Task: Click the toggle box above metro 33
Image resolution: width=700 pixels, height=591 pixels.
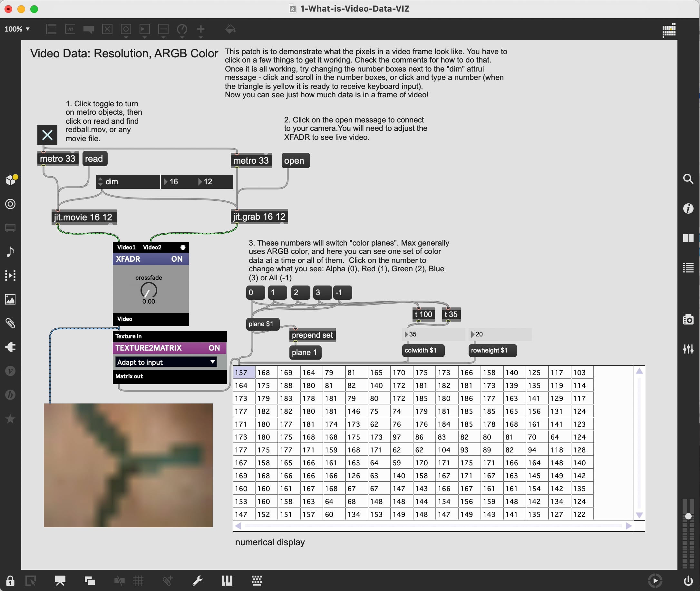Action: (47, 135)
